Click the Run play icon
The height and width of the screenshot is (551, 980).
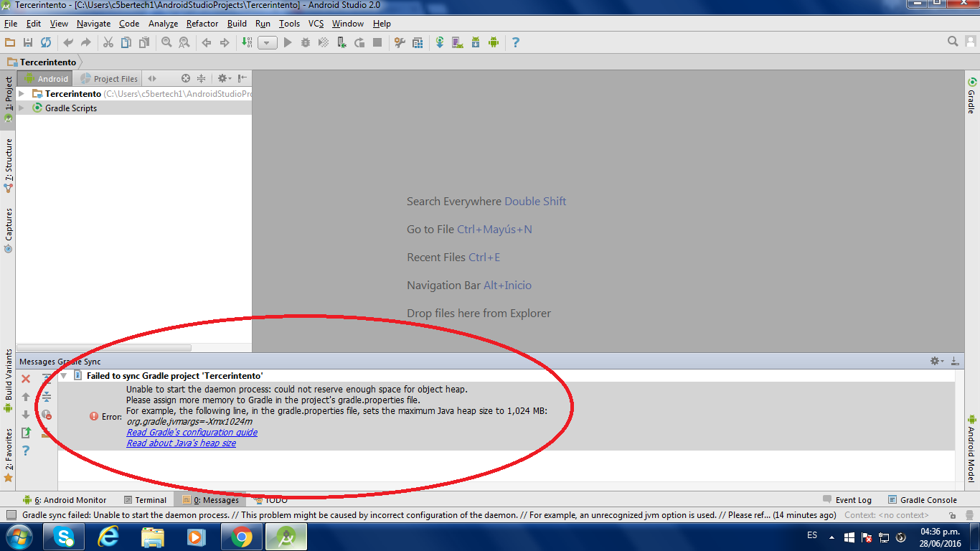point(288,43)
